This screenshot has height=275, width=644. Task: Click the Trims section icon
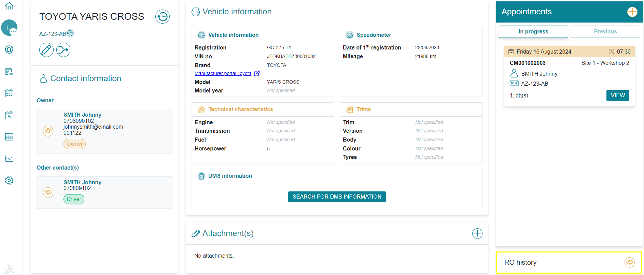click(x=350, y=110)
